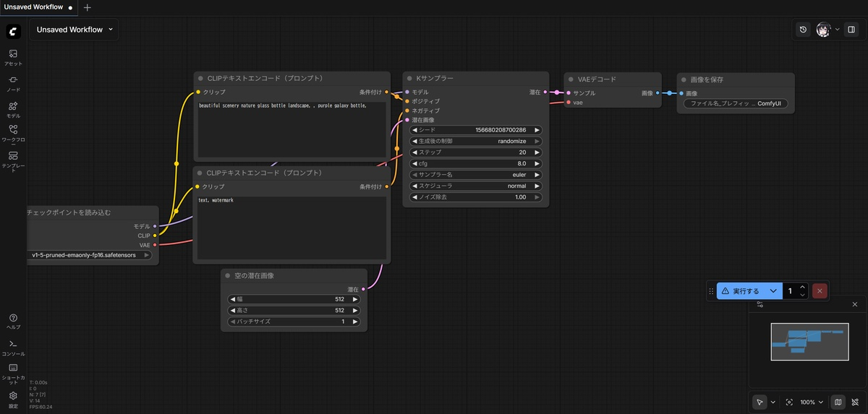
Task: Cancel current run with red X button
Action: pyautogui.click(x=819, y=290)
